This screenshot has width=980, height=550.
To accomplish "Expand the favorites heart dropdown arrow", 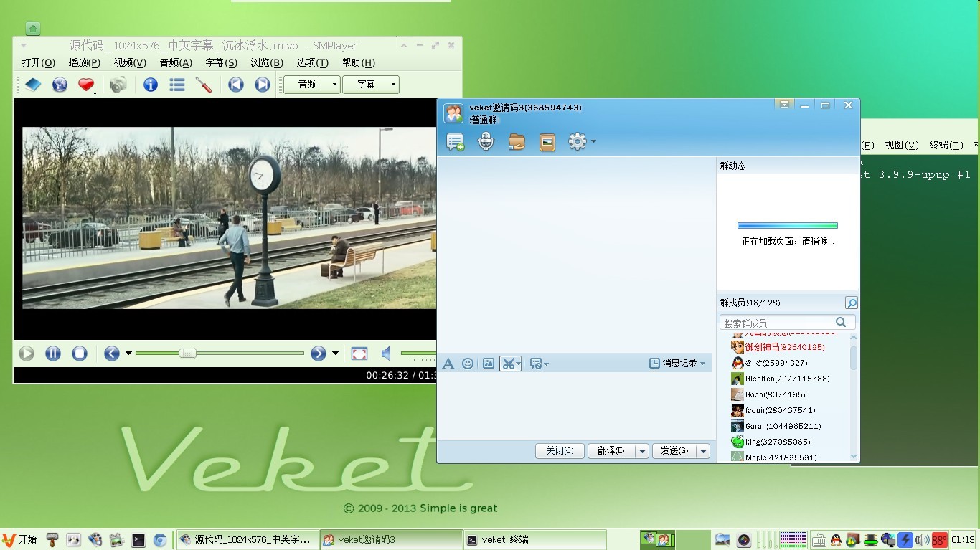I will coord(95,93).
